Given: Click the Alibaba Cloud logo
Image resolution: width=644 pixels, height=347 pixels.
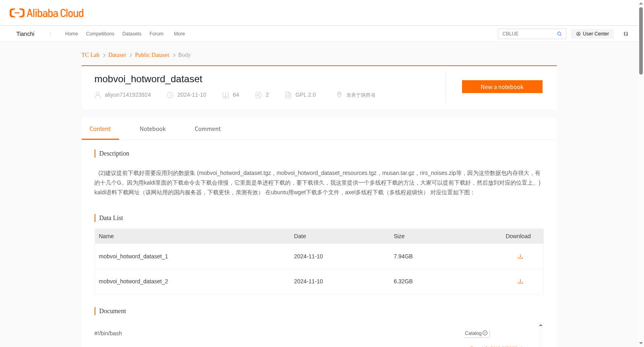Looking at the screenshot, I should click(x=47, y=13).
